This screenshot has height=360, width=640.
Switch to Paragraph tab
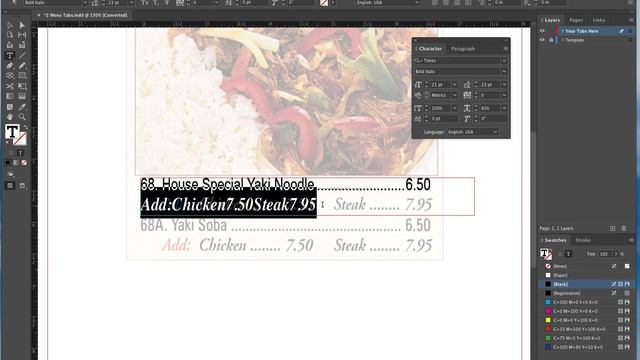pos(463,49)
